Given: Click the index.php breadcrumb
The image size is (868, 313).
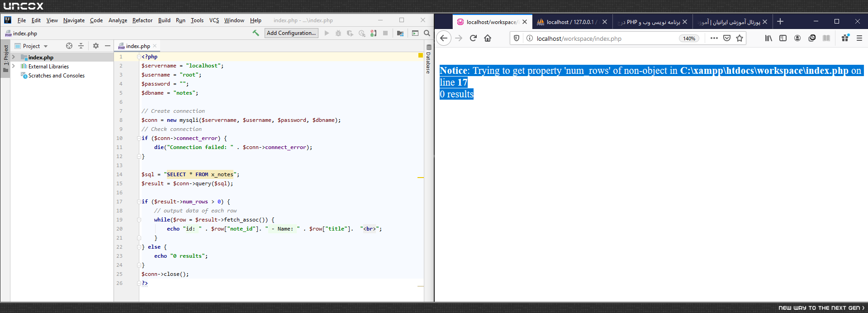Looking at the screenshot, I should point(21,34).
